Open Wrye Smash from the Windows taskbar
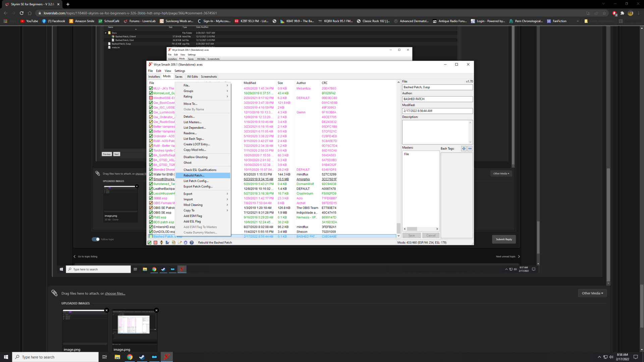Viewport: 644px width, 362px height. tap(167, 357)
